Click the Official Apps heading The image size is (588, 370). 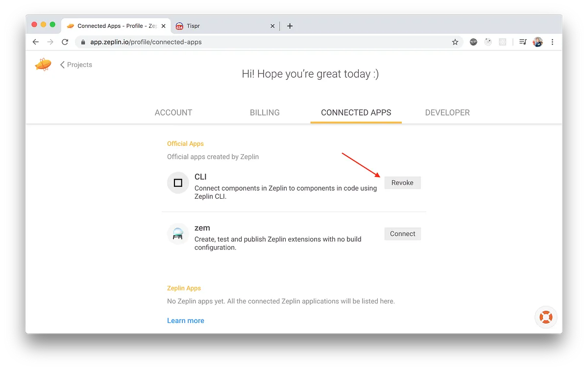(185, 144)
